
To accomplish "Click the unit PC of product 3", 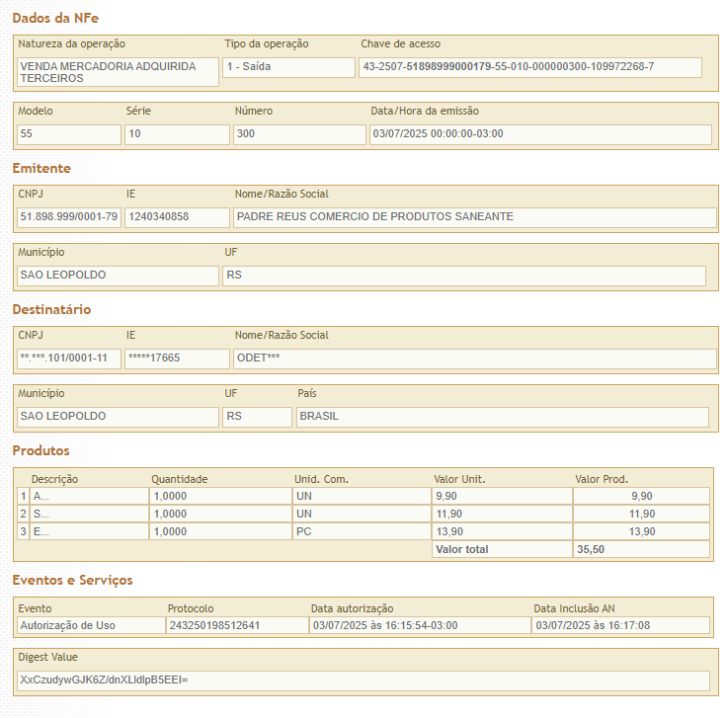I will click(362, 531).
